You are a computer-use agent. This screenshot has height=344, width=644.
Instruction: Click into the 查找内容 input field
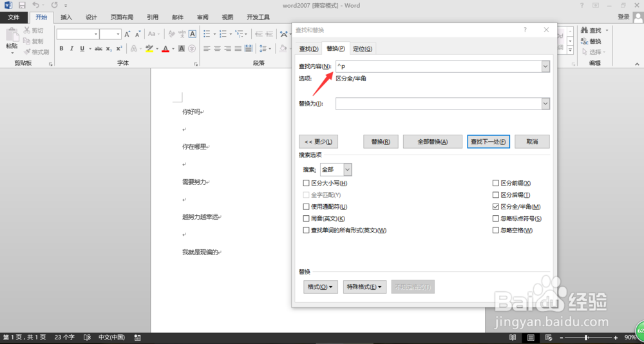pyautogui.click(x=439, y=66)
